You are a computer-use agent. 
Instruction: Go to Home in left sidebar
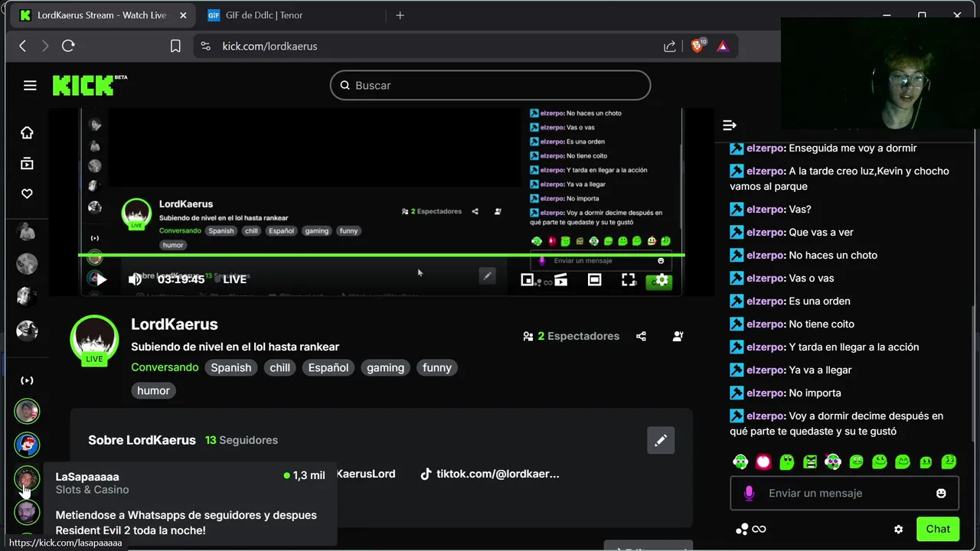(27, 133)
